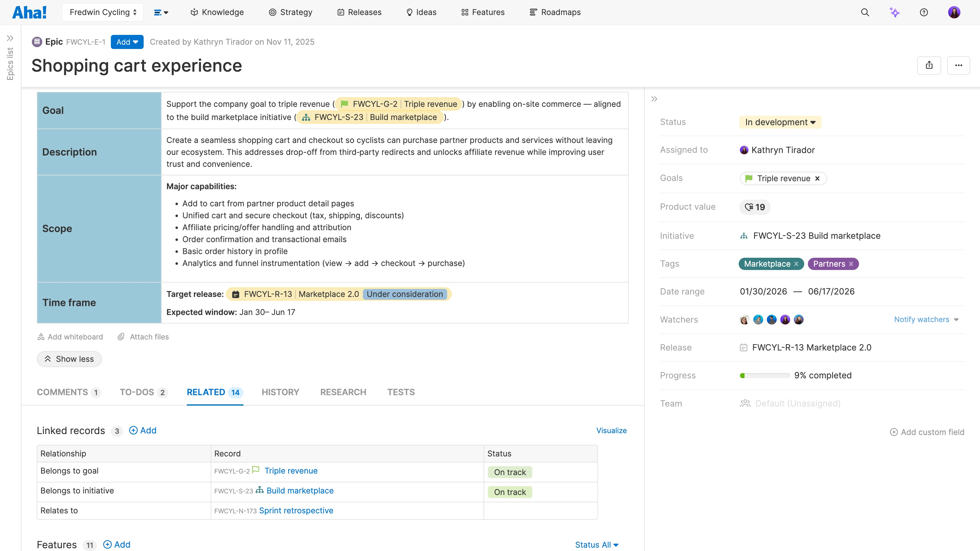Change status via In development dropdown
This screenshot has height=551, width=980.
[x=780, y=122]
